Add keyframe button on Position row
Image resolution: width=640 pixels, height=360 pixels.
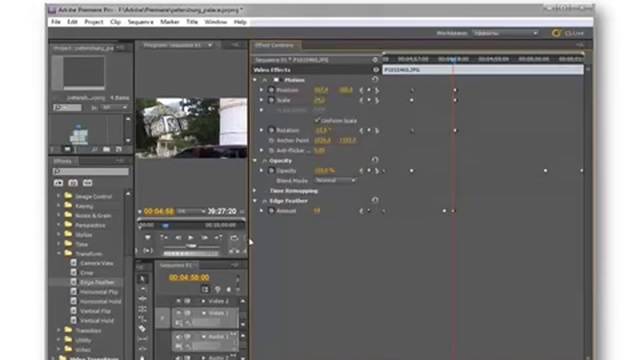[369, 90]
